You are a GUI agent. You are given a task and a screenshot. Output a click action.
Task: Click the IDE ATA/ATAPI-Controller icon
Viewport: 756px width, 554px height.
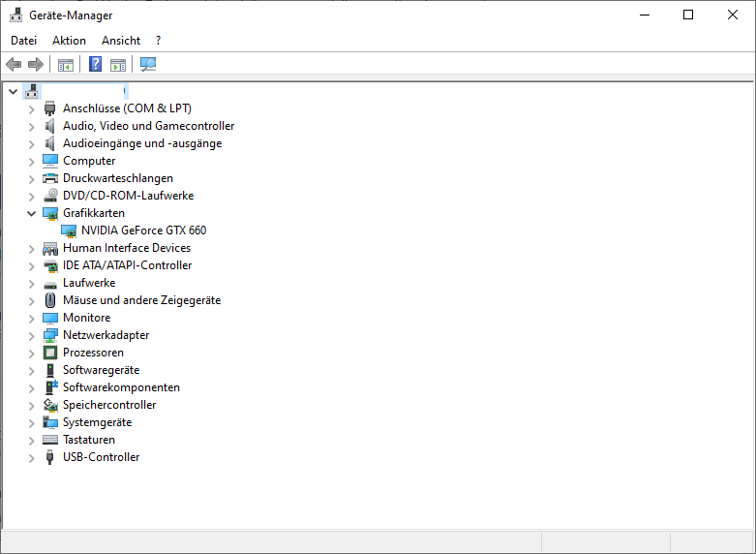click(x=50, y=265)
